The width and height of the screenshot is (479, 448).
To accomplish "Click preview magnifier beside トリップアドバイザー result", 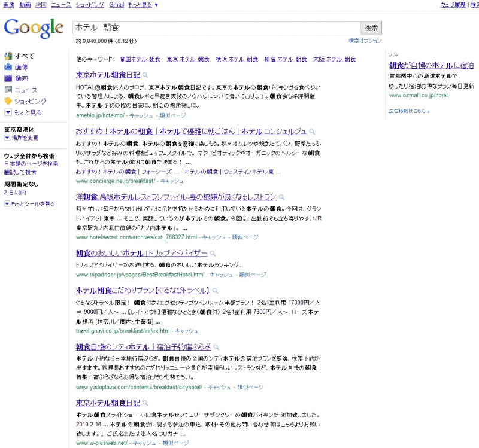I will [x=213, y=254].
